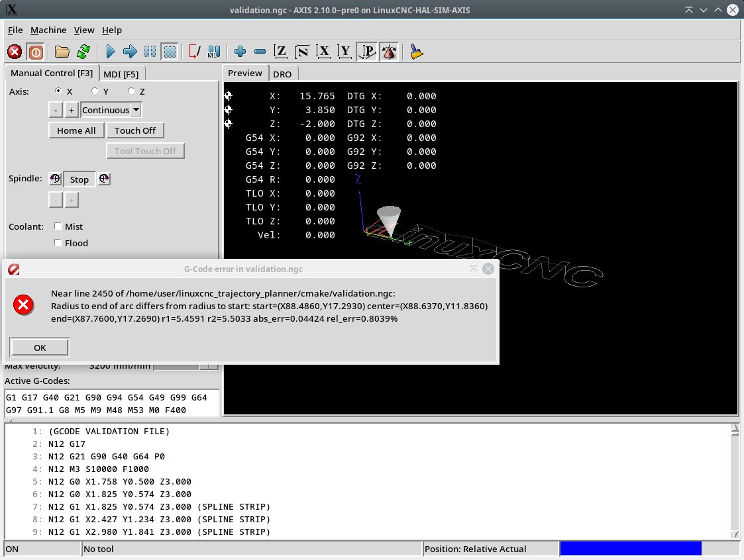This screenshot has height=560, width=744.
Task: Select line 'N12 M3 S10000 F1000'
Action: pos(98,469)
